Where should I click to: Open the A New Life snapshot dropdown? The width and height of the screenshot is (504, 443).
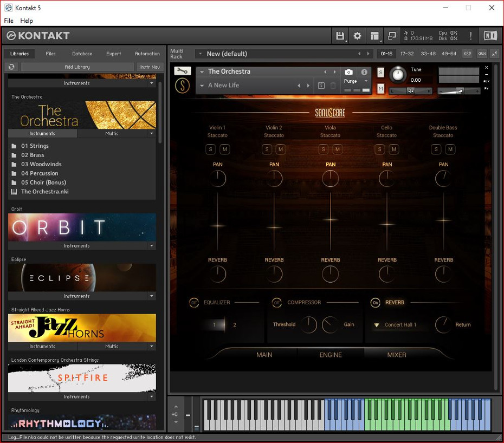[x=202, y=86]
